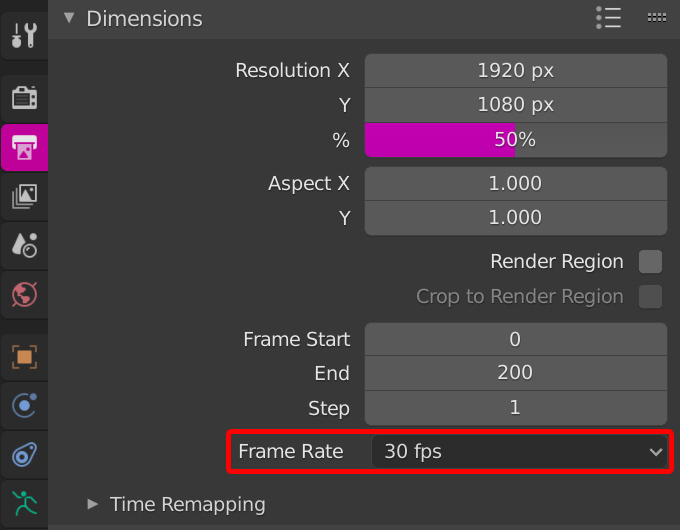Switch to the World properties globe icon
680x530 pixels.
pyautogui.click(x=24, y=295)
